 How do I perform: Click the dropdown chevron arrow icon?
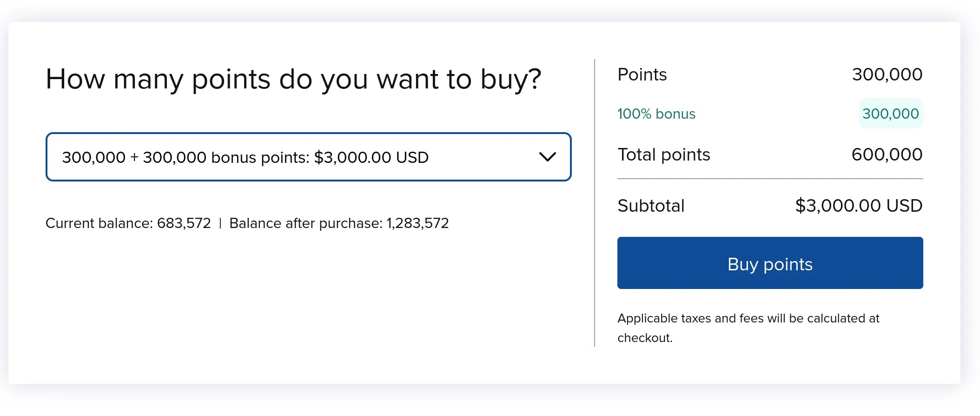tap(547, 157)
